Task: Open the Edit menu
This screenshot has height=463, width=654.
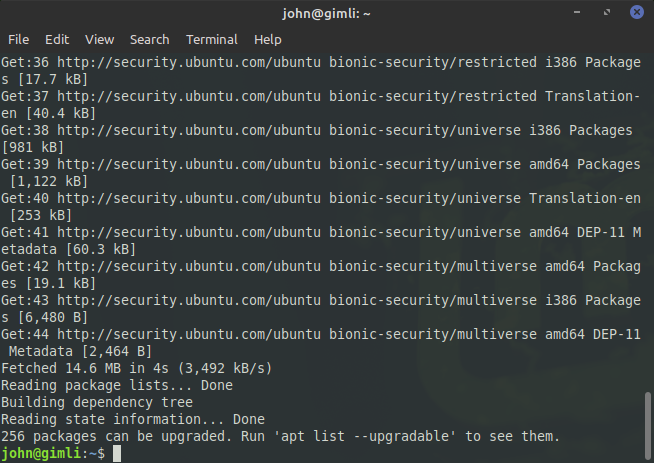Action: pos(57,40)
